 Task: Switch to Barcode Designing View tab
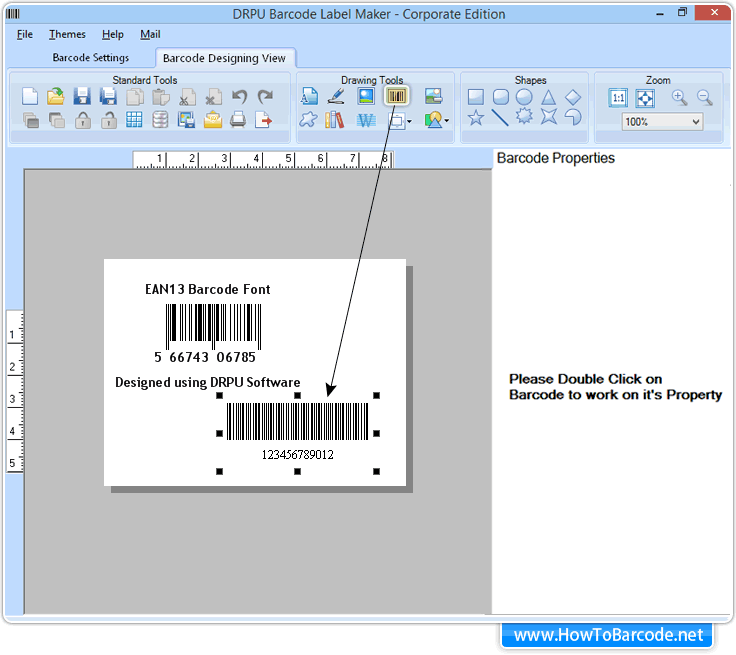pyautogui.click(x=224, y=58)
